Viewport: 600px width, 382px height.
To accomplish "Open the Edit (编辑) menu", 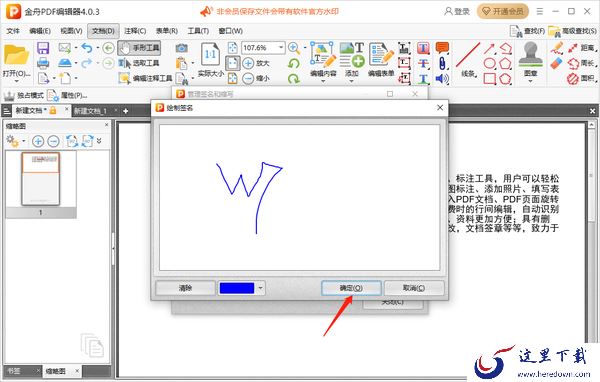I will [x=40, y=31].
